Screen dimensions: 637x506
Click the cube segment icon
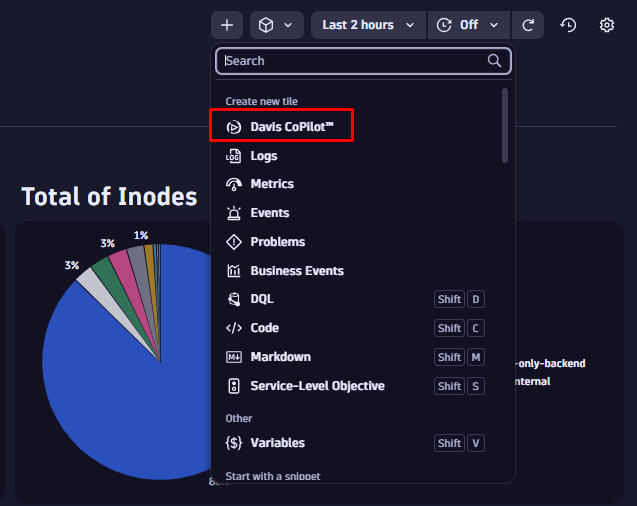click(x=266, y=25)
